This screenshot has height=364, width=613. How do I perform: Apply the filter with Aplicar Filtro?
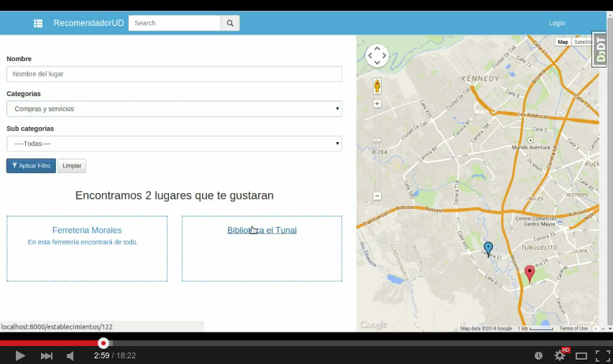click(x=32, y=166)
